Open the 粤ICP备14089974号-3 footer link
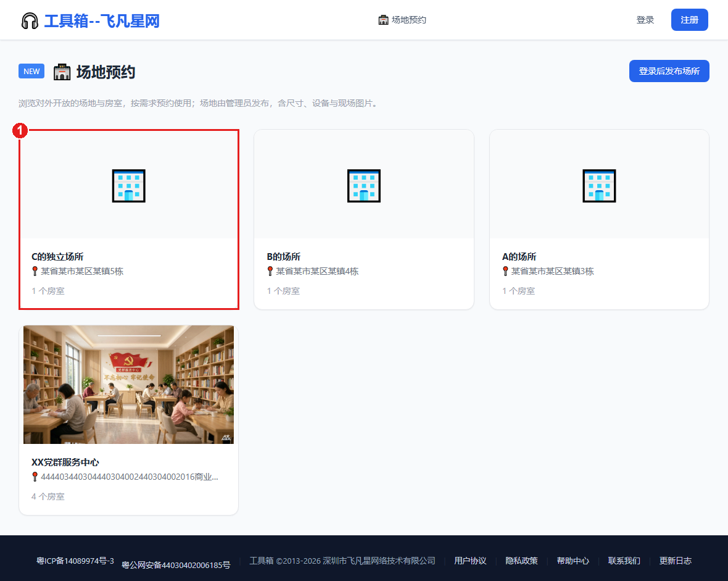This screenshot has width=728, height=581. [x=75, y=561]
